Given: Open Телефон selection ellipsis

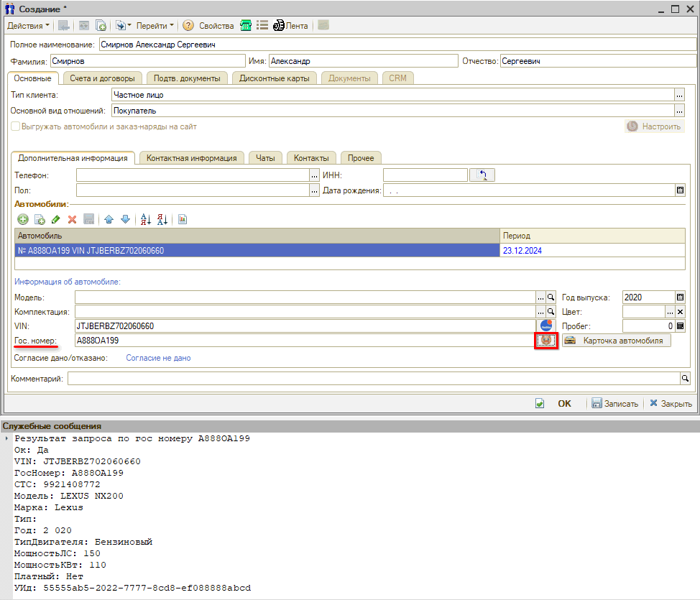Looking at the screenshot, I should coord(314,175).
